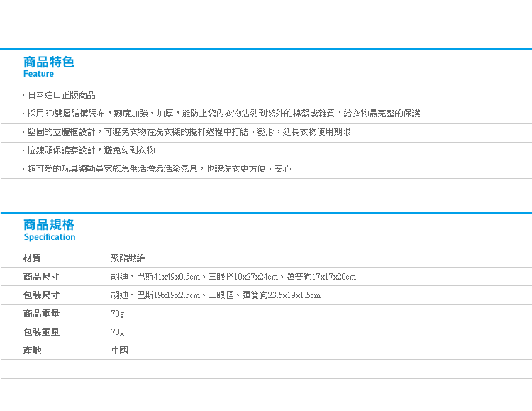Click the Feature subtitle text
This screenshot has height=411, width=532.
click(38, 74)
